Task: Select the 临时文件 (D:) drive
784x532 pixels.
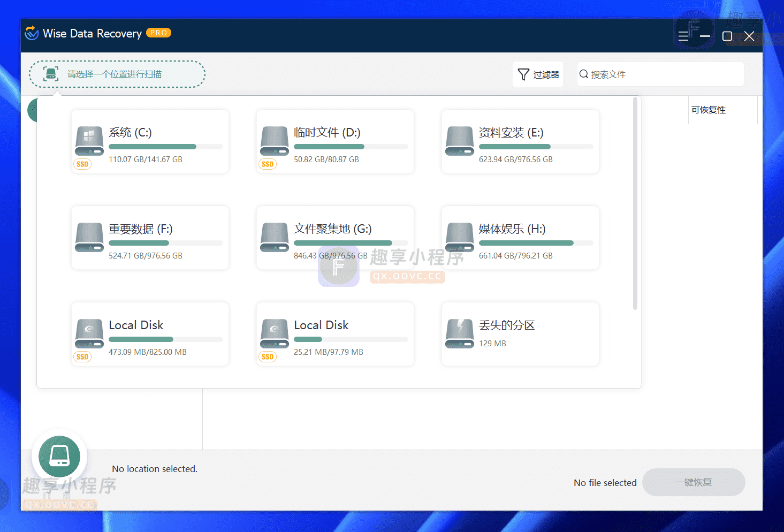Action: pyautogui.click(x=335, y=141)
